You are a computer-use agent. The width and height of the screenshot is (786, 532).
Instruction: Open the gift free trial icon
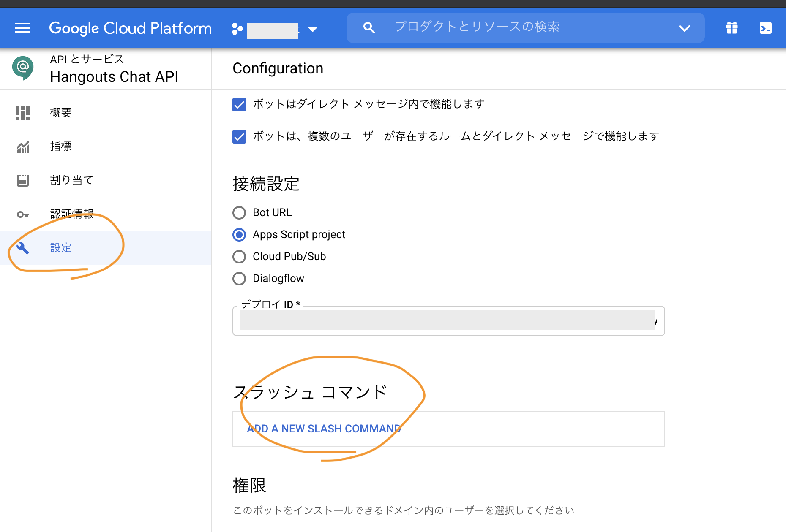click(732, 28)
